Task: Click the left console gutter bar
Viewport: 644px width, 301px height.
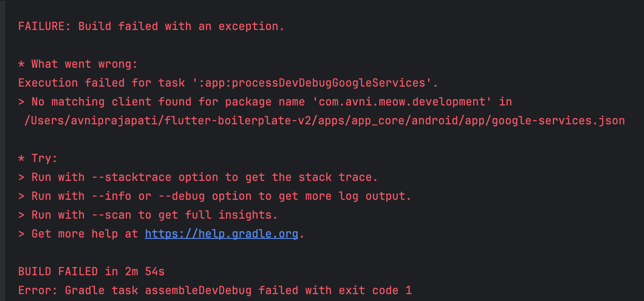Action: tap(3, 150)
